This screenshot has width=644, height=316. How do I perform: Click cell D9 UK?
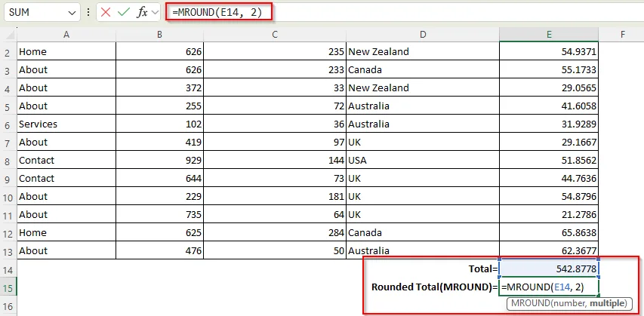423,178
